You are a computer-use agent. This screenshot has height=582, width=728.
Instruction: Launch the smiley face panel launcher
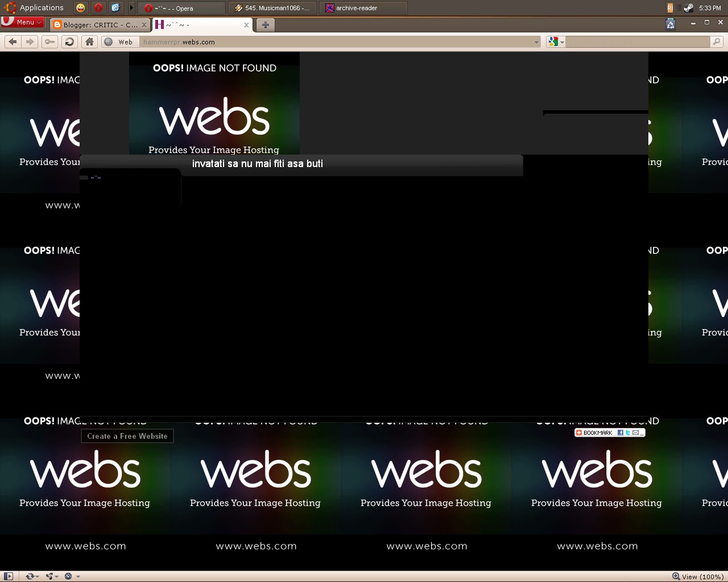coord(81,8)
